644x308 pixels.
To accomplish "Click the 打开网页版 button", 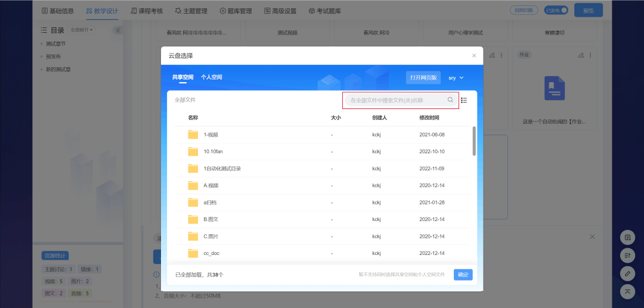I will pos(423,77).
